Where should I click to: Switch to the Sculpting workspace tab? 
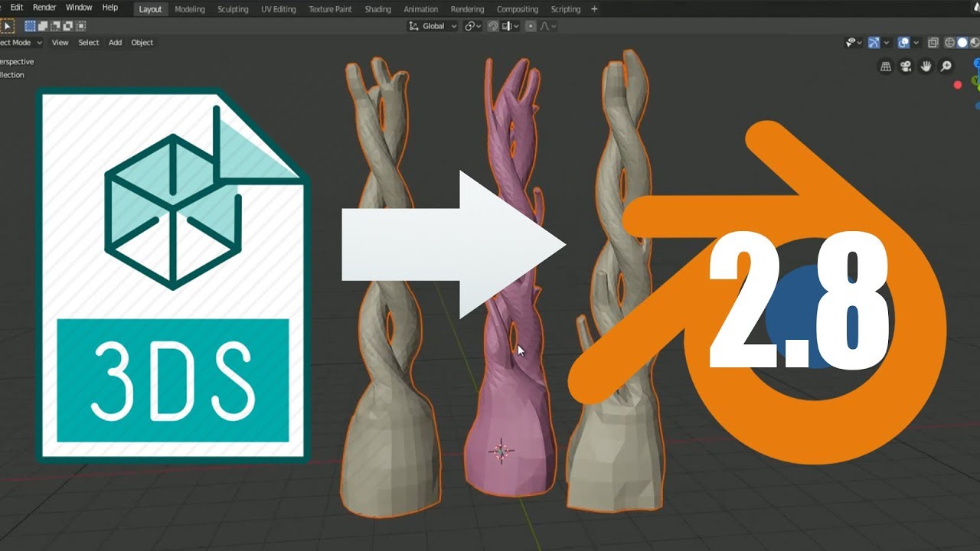pyautogui.click(x=233, y=9)
